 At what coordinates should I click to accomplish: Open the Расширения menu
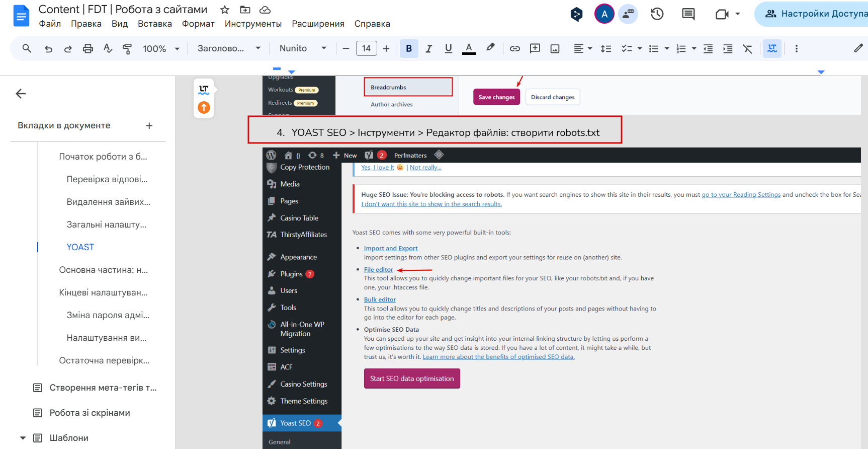coord(318,24)
